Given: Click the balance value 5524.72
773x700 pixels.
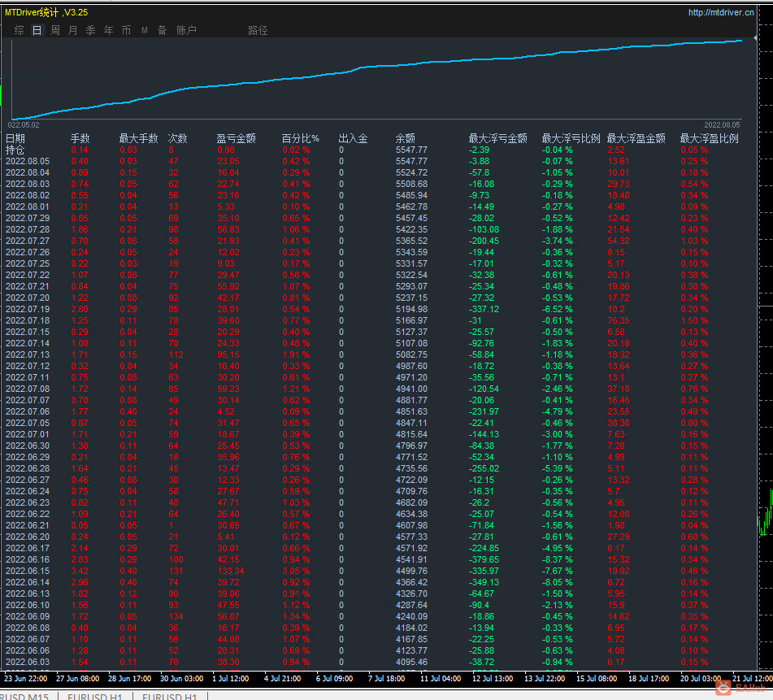Looking at the screenshot, I should click(x=411, y=172).
